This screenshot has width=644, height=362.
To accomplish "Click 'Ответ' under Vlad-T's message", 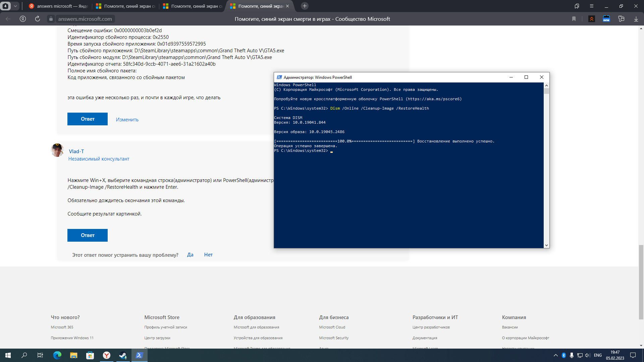I will tap(88, 235).
